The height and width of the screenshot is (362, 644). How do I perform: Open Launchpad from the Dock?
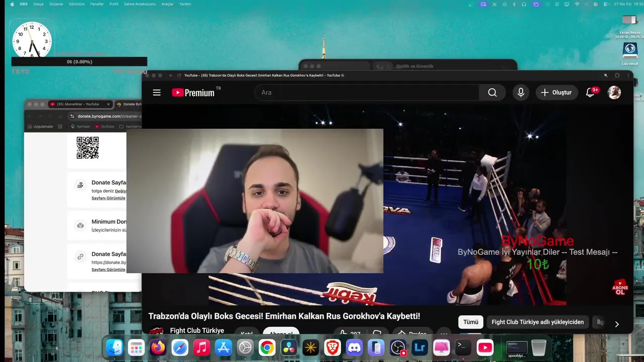(x=136, y=347)
